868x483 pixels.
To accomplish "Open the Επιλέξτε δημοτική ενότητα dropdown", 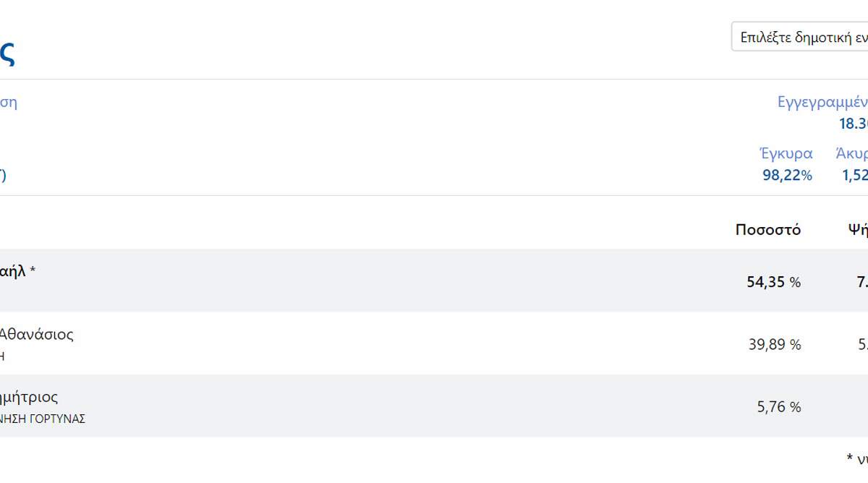I will point(799,37).
